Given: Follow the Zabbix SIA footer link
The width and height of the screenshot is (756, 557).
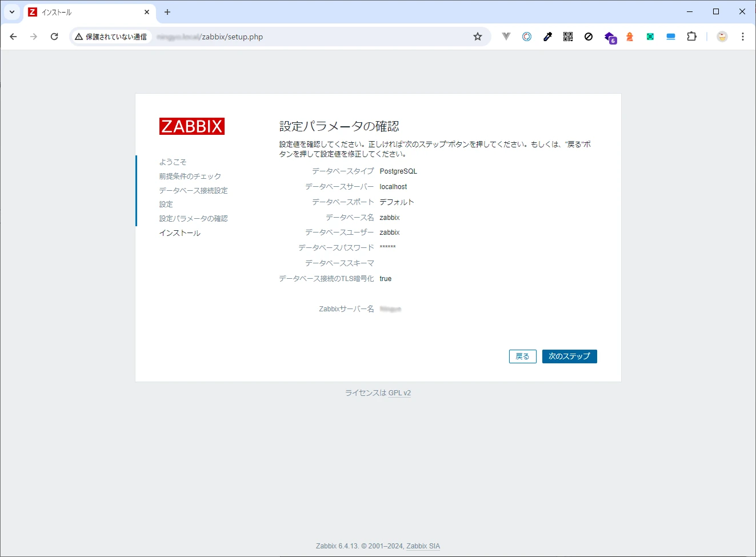Looking at the screenshot, I should 423,546.
